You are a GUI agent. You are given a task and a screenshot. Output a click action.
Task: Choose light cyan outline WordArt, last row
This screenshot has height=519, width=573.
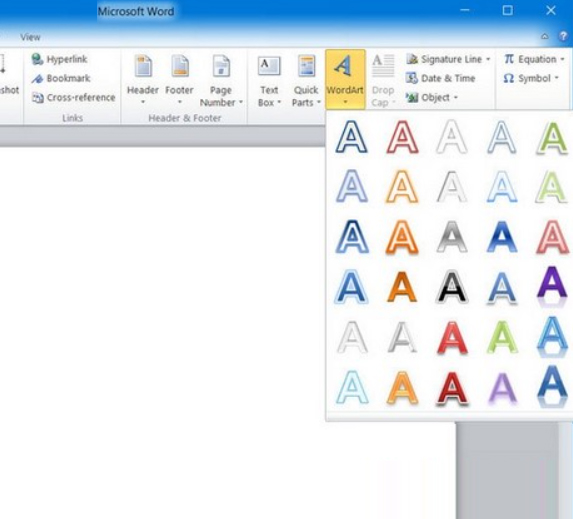351,387
